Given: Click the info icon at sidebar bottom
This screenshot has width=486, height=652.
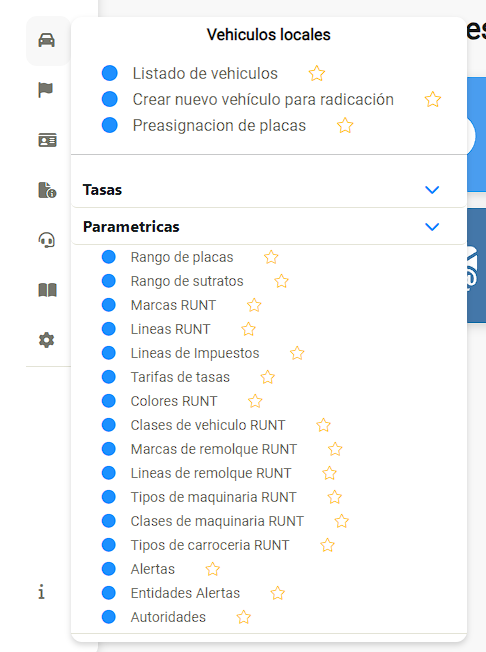Looking at the screenshot, I should 41,592.
